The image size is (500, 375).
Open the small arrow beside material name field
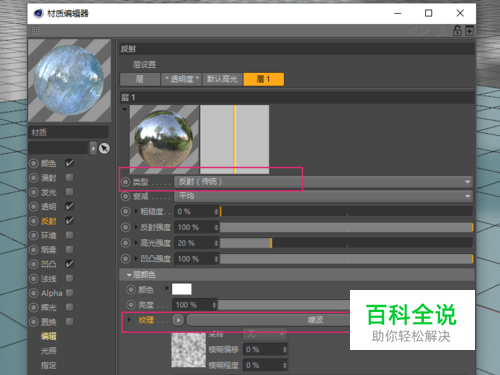click(x=93, y=148)
